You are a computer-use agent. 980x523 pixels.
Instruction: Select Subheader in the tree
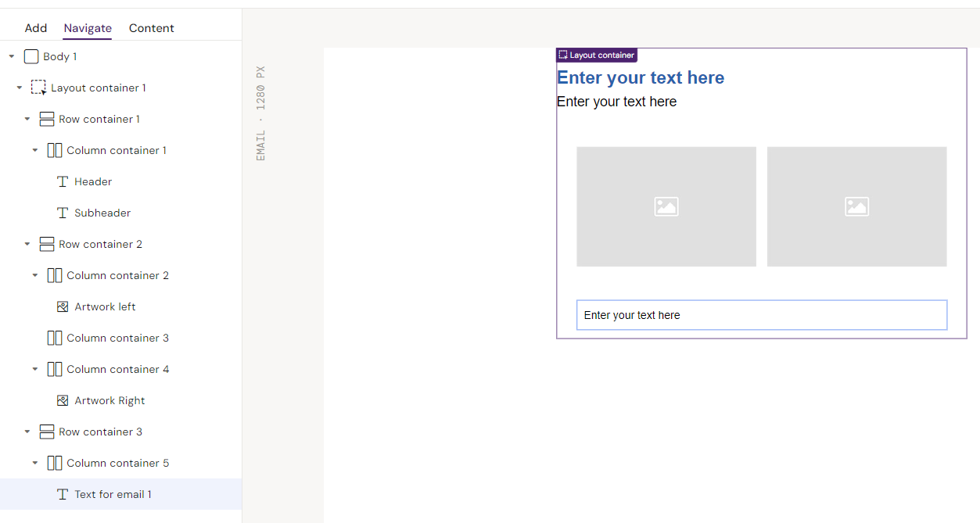click(102, 213)
